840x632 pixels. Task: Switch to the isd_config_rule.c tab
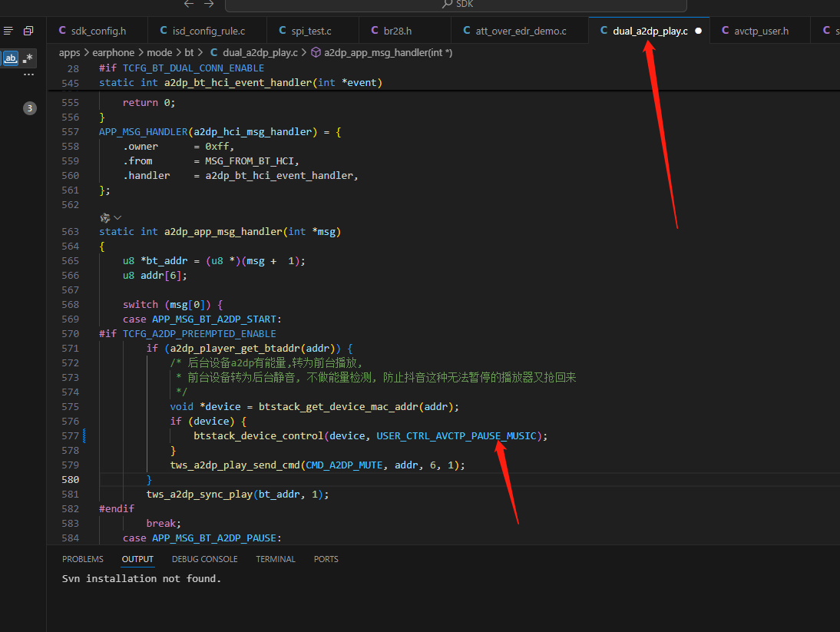[x=207, y=31]
